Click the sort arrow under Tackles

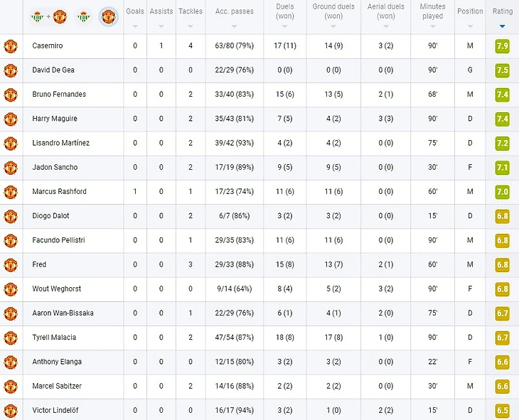(x=190, y=27)
